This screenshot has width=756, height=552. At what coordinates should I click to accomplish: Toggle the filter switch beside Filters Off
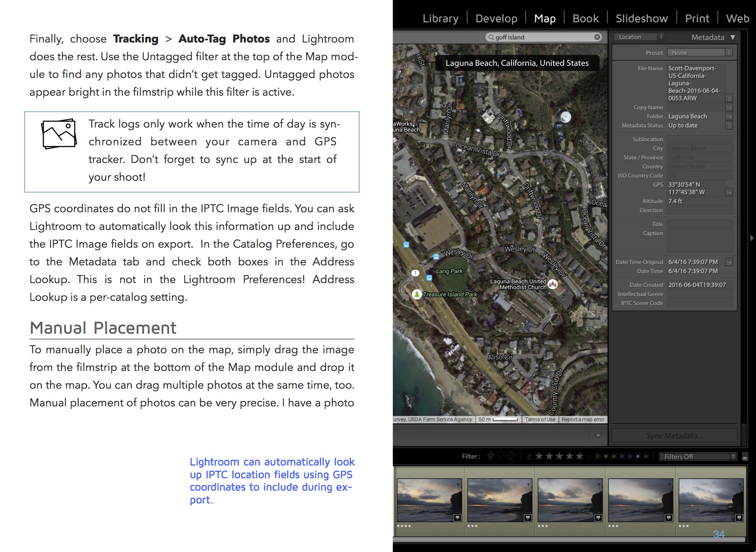[x=745, y=457]
